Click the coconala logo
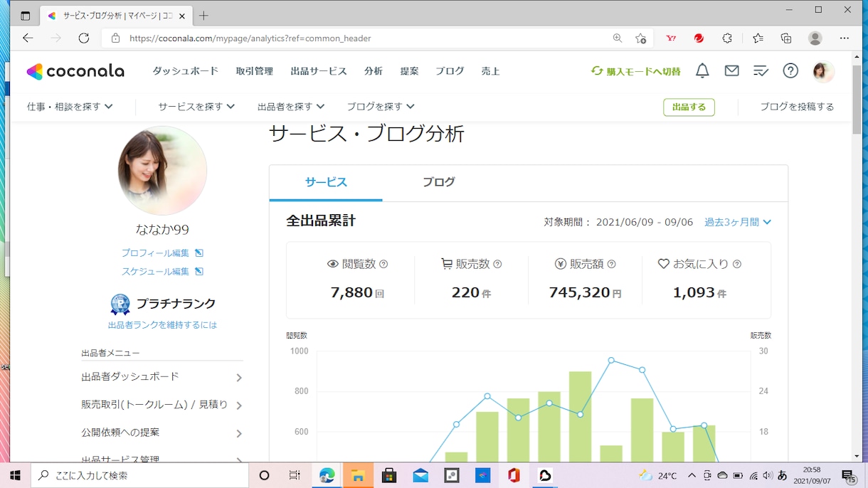 (x=75, y=71)
